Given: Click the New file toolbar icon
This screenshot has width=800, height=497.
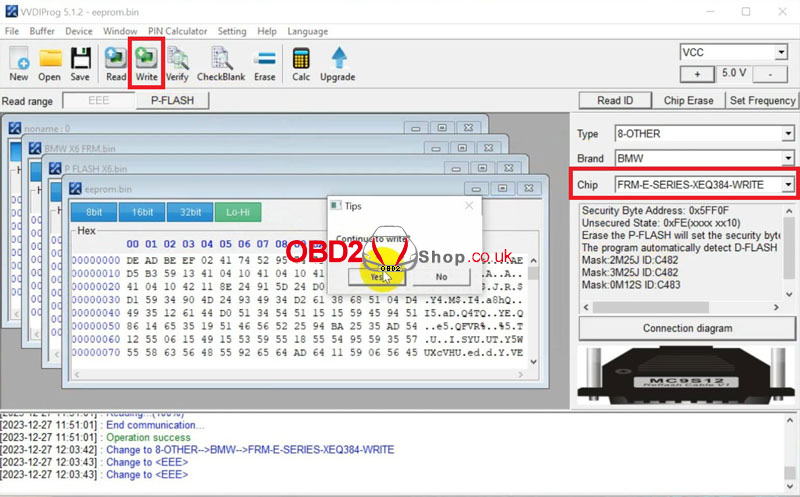Looking at the screenshot, I should coord(19,64).
